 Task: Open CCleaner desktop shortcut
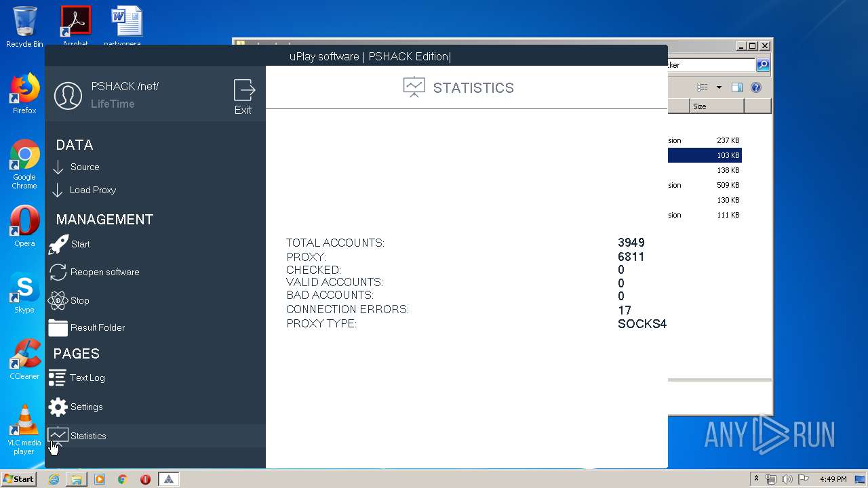tap(24, 359)
